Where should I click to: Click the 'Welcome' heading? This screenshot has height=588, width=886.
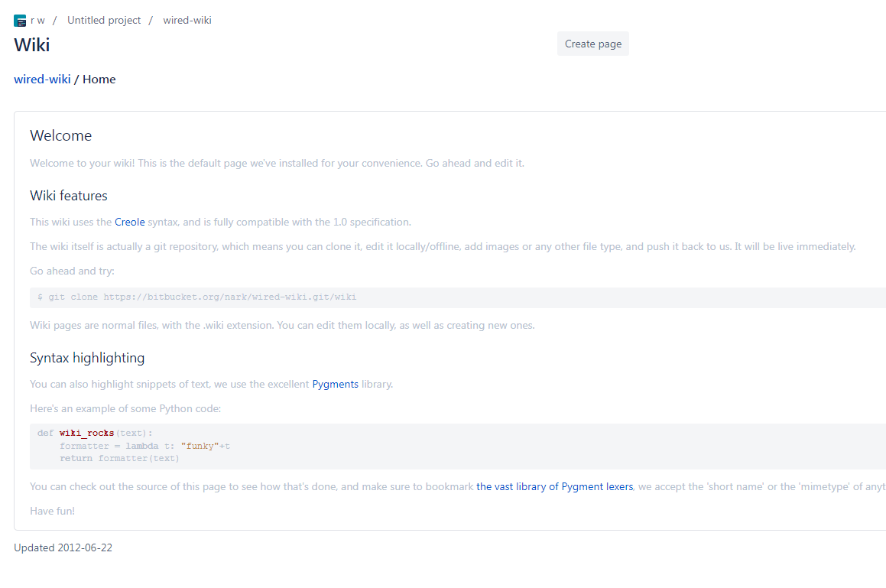tap(60, 135)
